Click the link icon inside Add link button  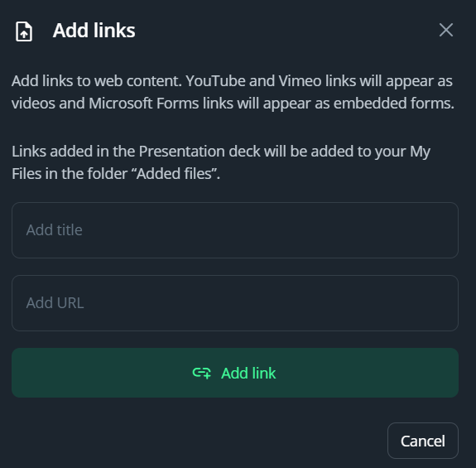[x=201, y=373]
